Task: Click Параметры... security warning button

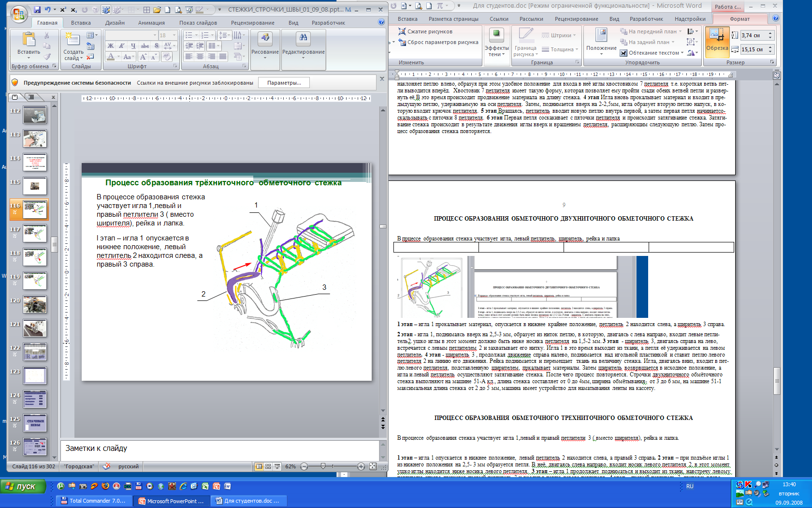Action: point(284,83)
